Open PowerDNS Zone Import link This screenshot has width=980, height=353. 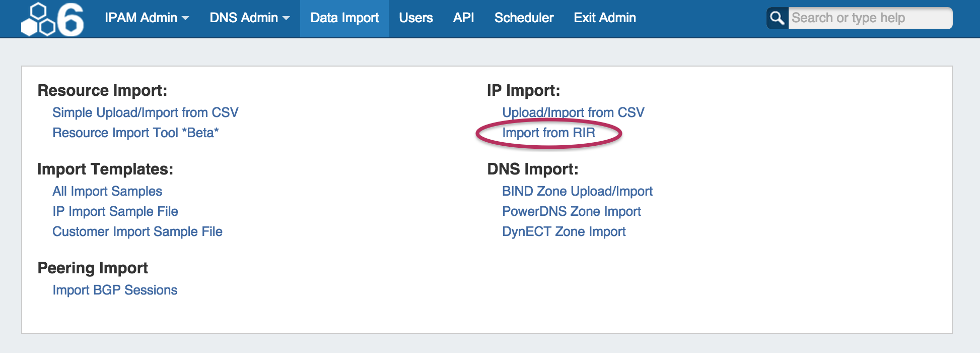click(x=572, y=211)
